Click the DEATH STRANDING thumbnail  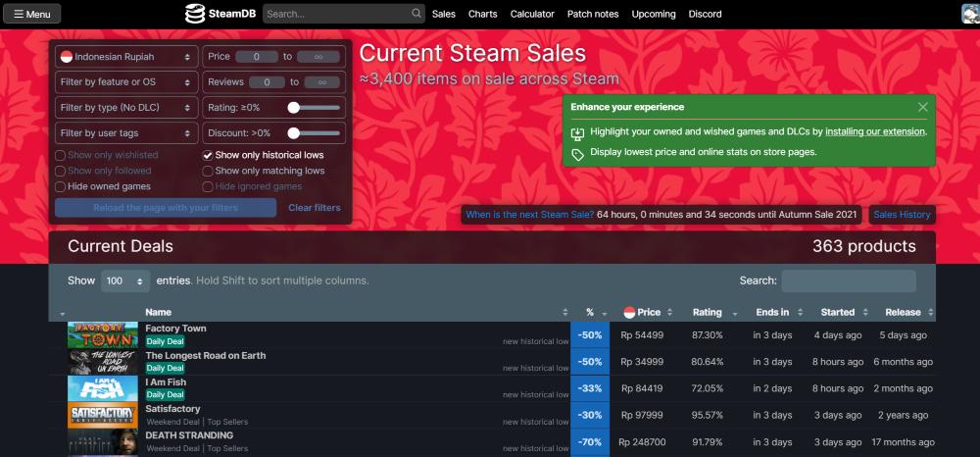tap(103, 441)
